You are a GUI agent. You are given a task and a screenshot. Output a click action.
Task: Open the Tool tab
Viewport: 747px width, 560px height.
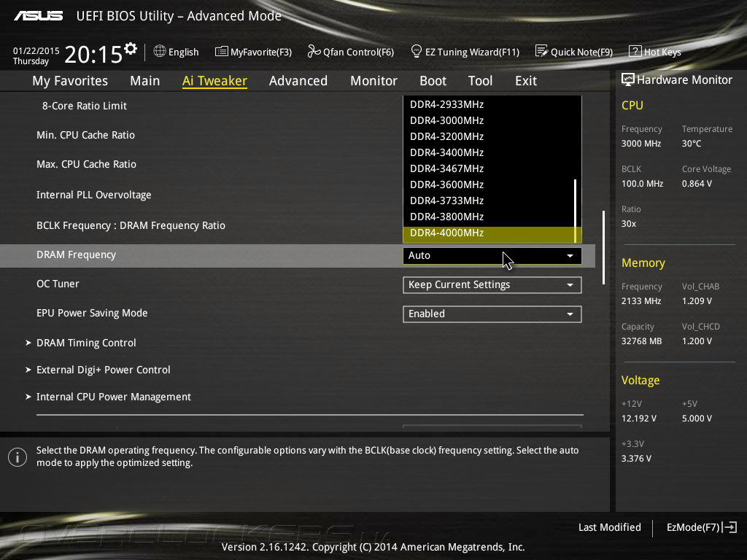tap(480, 81)
